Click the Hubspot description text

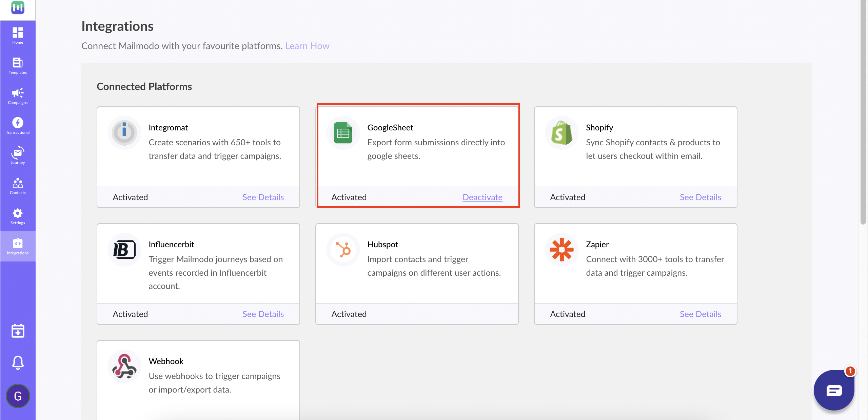434,266
